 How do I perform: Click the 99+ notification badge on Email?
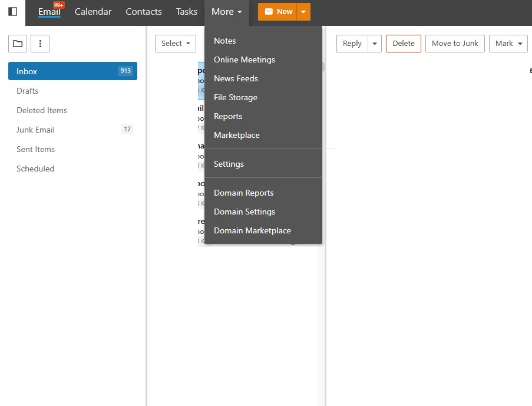point(58,5)
